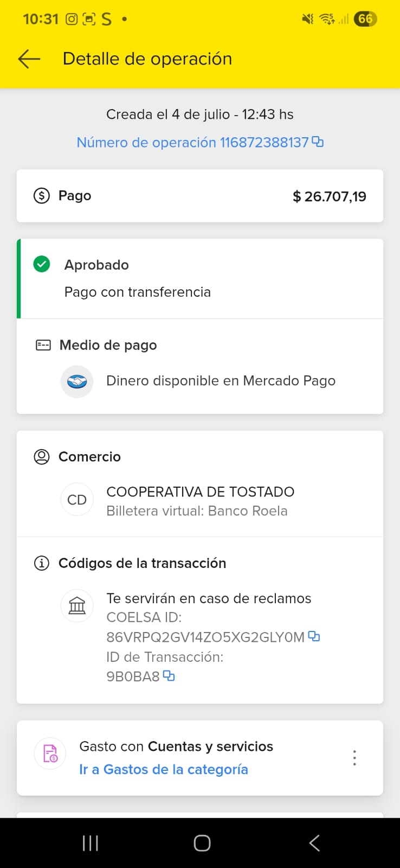Tap the Comercio profile icon
The image size is (400, 868).
tap(42, 457)
